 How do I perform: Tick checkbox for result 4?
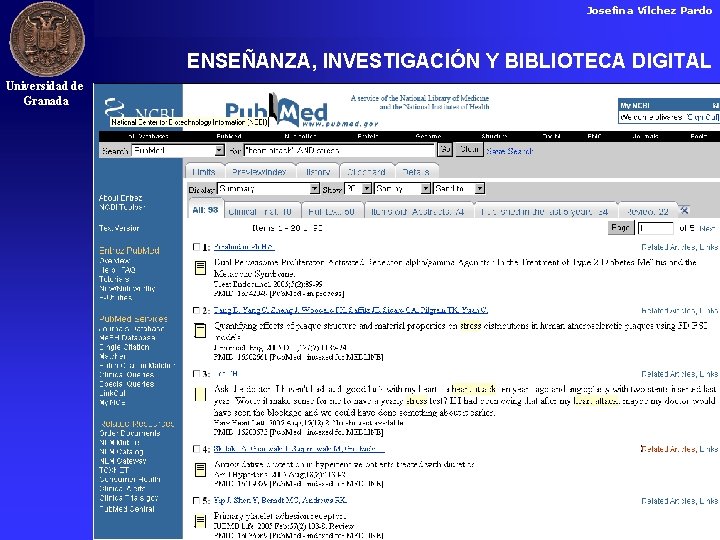tap(197, 449)
